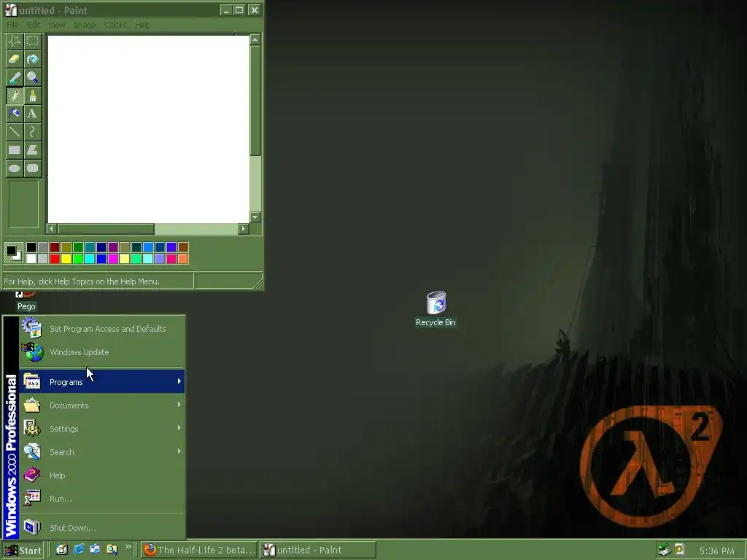Viewport: 747px width, 560px height.
Task: Pick the Fill With Color bucket tool
Action: 32,59
